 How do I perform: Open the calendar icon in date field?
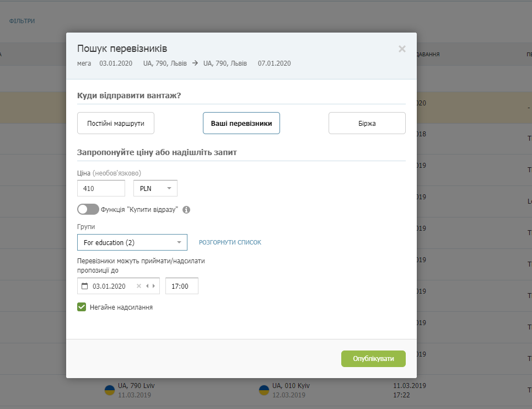click(x=85, y=286)
